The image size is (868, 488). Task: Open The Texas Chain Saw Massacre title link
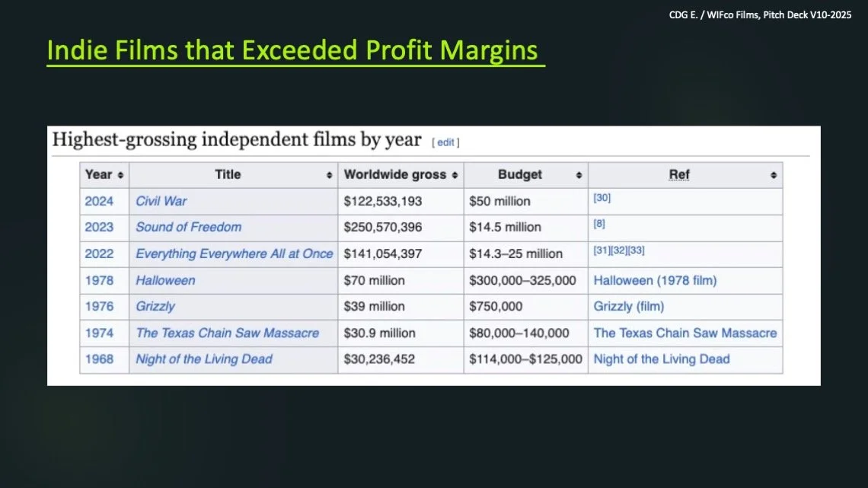[228, 333]
